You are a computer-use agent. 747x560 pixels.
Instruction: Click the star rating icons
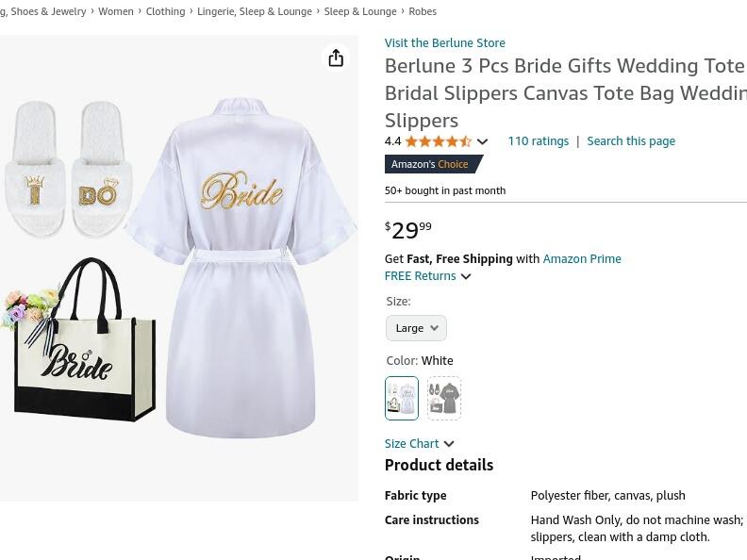pyautogui.click(x=439, y=141)
